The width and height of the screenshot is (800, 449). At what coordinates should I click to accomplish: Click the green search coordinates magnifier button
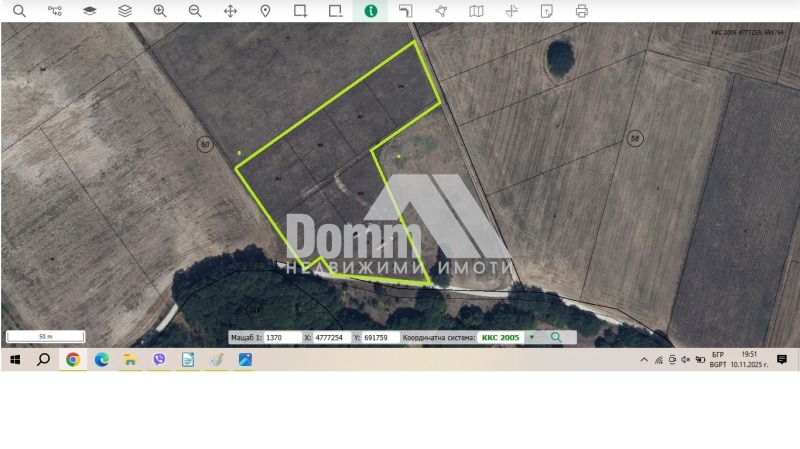tap(556, 337)
